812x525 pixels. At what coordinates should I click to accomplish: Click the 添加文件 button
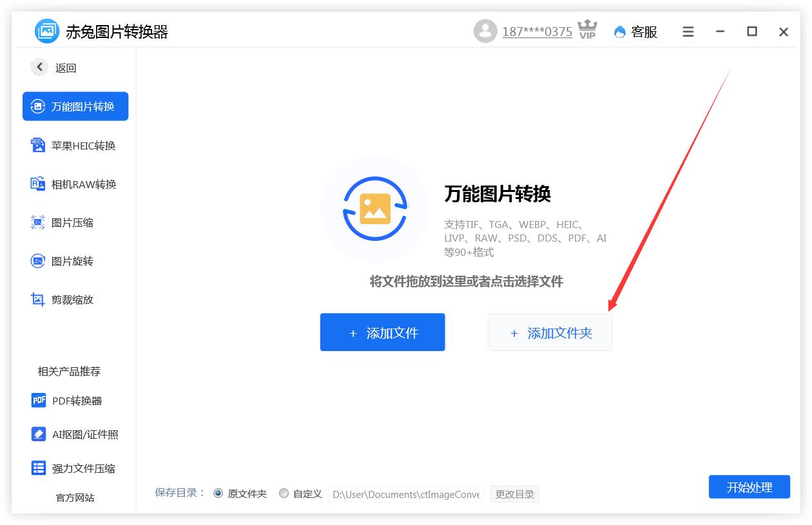pyautogui.click(x=382, y=332)
